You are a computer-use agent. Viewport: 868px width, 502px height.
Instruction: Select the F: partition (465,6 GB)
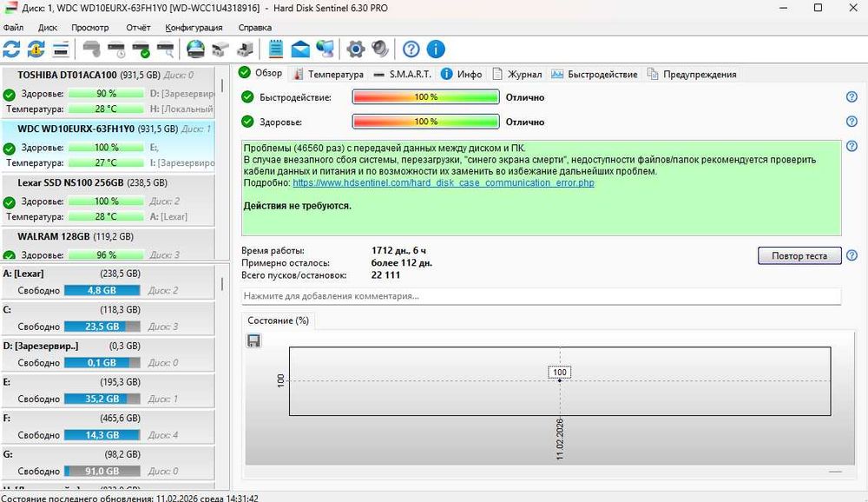coord(108,426)
